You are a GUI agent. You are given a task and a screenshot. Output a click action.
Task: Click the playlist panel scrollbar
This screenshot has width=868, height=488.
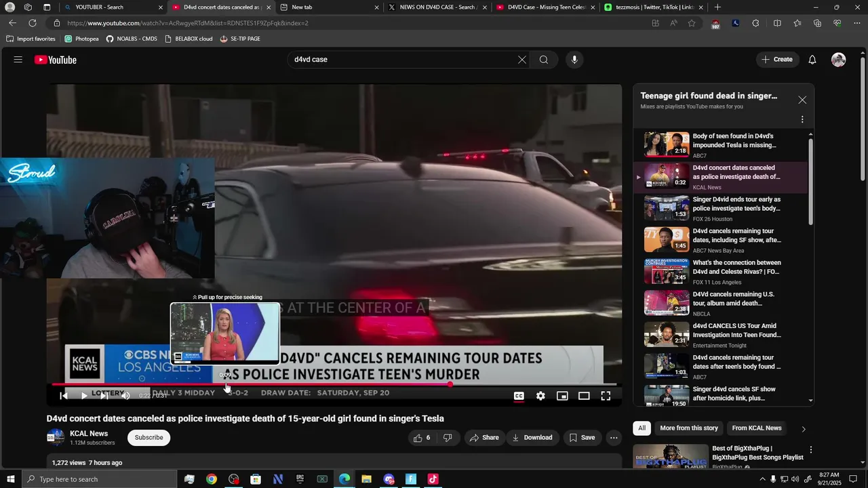(810, 180)
